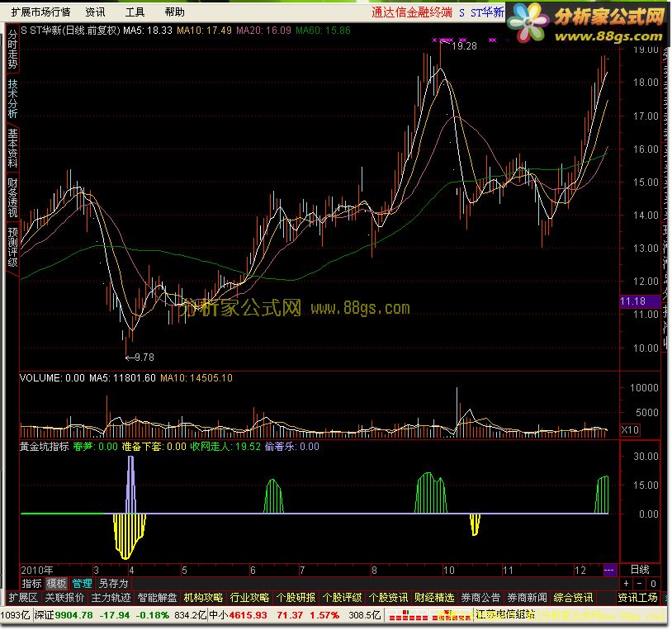Zoom in chart with plus button
The image size is (672, 630).
coord(626,583)
